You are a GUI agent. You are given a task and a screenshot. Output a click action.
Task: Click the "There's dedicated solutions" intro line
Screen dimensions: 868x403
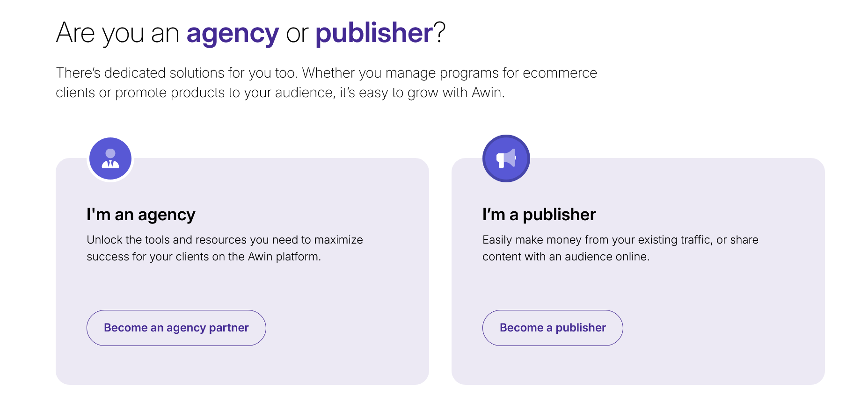click(x=178, y=73)
